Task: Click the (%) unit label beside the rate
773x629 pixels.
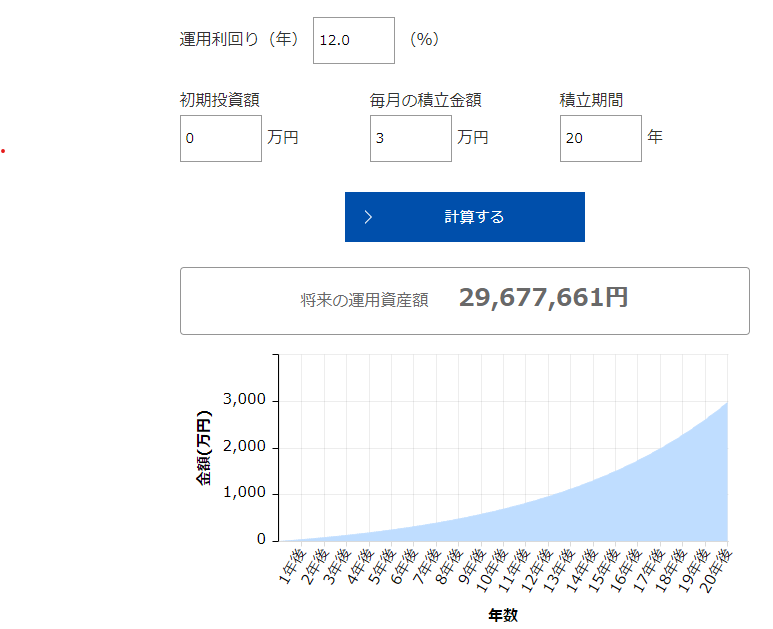Action: [424, 40]
